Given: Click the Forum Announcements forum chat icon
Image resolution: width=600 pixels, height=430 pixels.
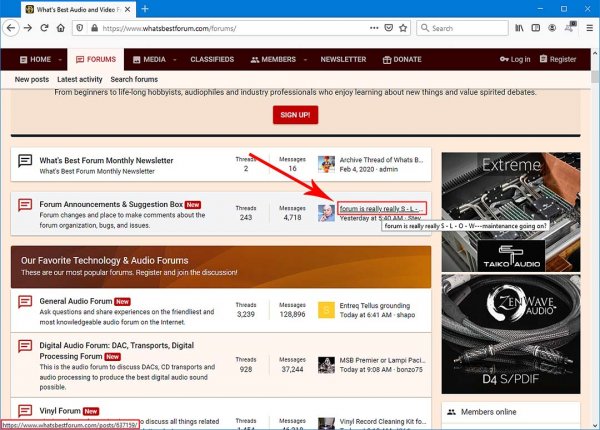Looking at the screenshot, I should click(x=25, y=205).
